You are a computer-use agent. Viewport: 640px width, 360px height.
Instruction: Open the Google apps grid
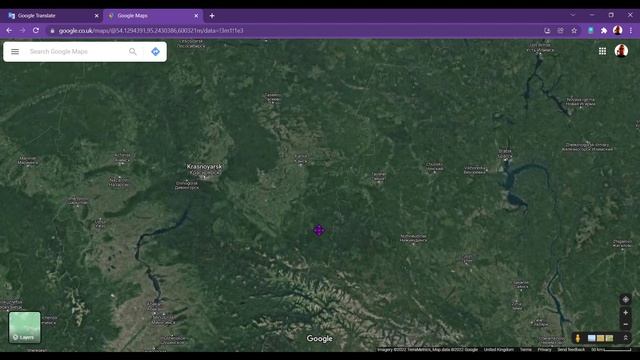click(x=602, y=51)
